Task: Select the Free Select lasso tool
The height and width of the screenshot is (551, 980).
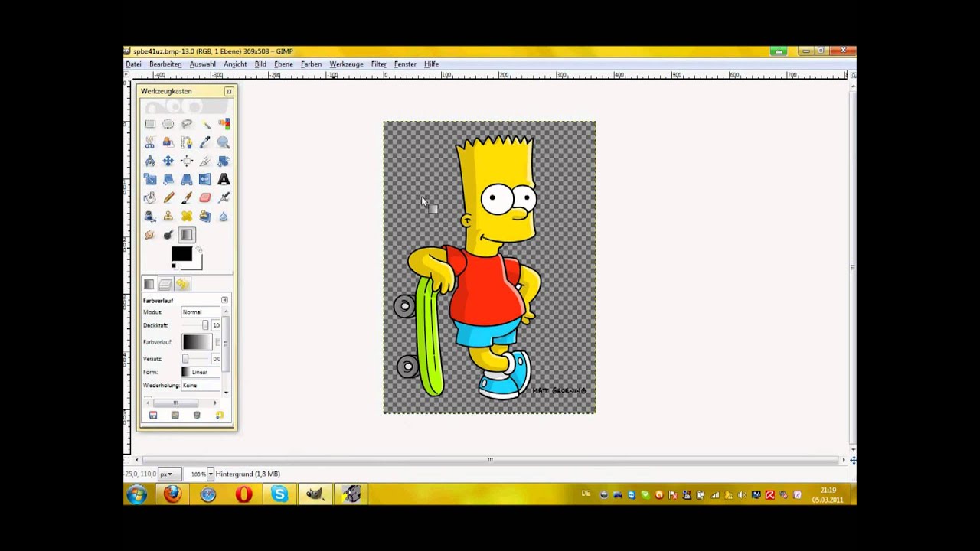Action: point(187,124)
